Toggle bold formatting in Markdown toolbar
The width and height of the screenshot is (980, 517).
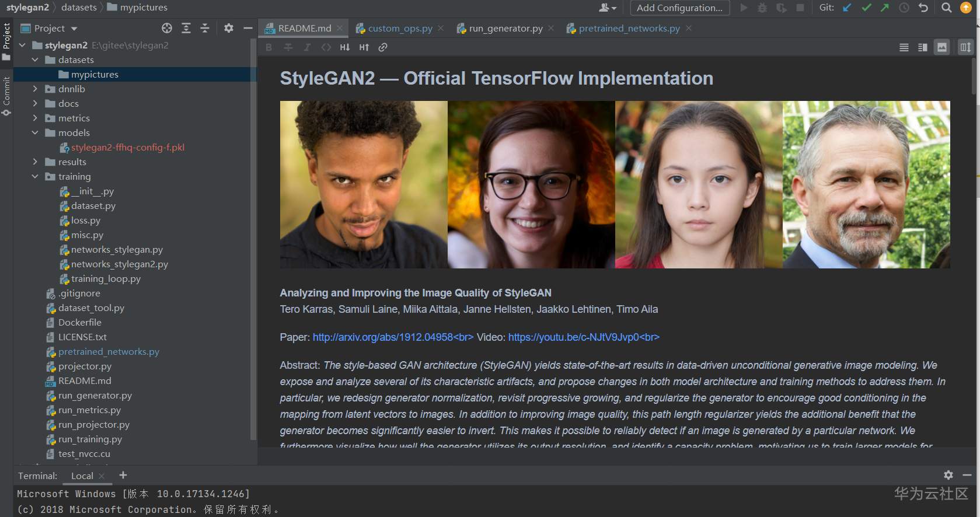click(x=268, y=47)
